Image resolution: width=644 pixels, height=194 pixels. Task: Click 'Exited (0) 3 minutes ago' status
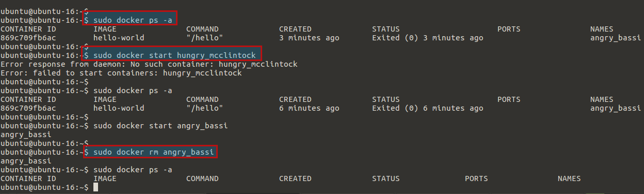pyautogui.click(x=428, y=38)
